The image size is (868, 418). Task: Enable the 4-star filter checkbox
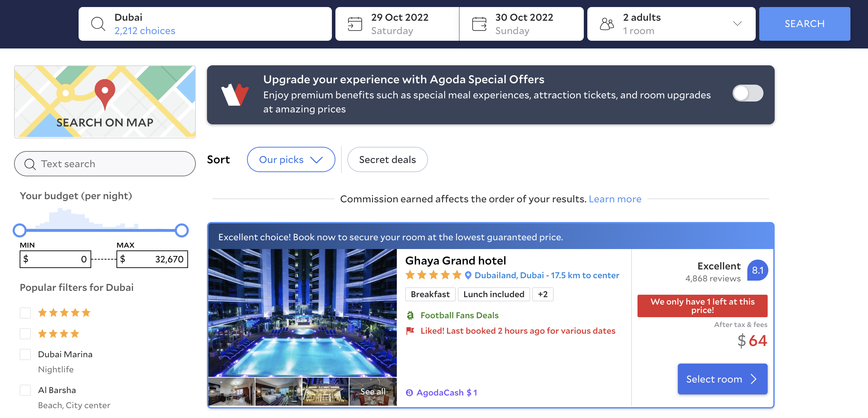tap(26, 333)
